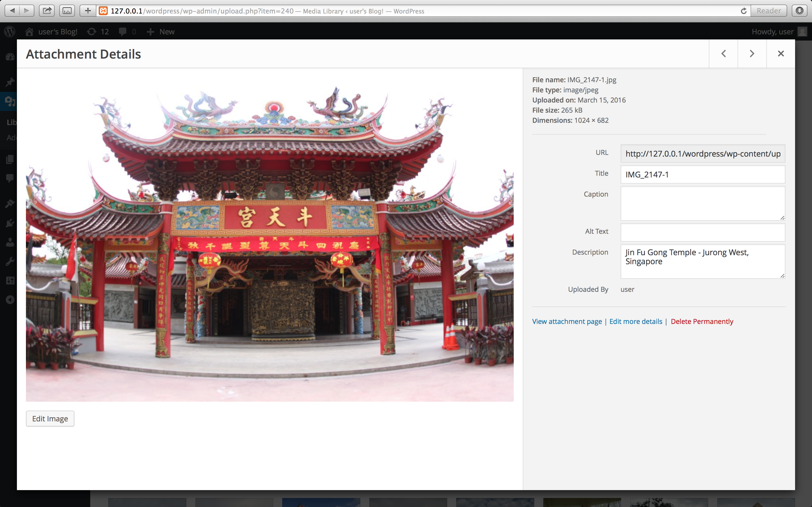Select the Posts pushpin icon
The width and height of the screenshot is (812, 507).
click(10, 82)
